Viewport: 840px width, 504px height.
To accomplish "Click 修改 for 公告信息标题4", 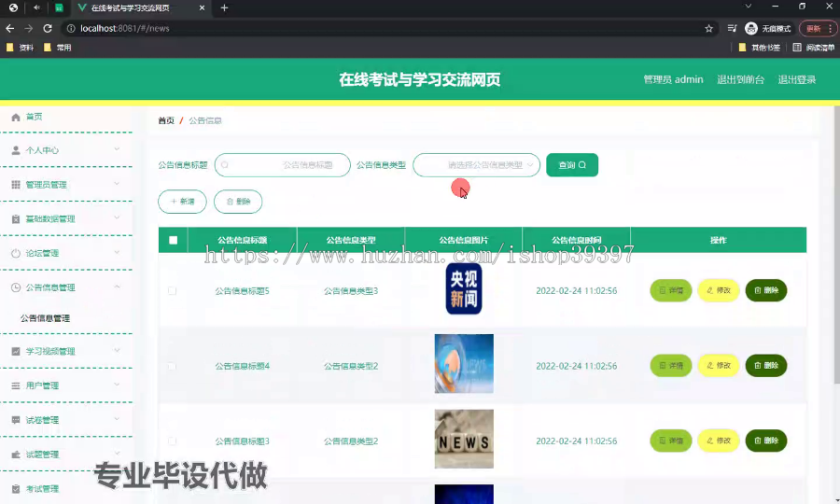I will point(719,365).
